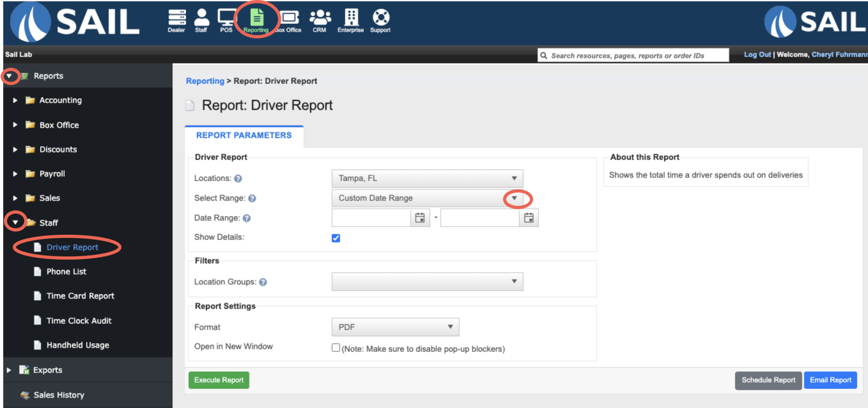
Task: Click the Sales folder label
Action: (x=50, y=198)
